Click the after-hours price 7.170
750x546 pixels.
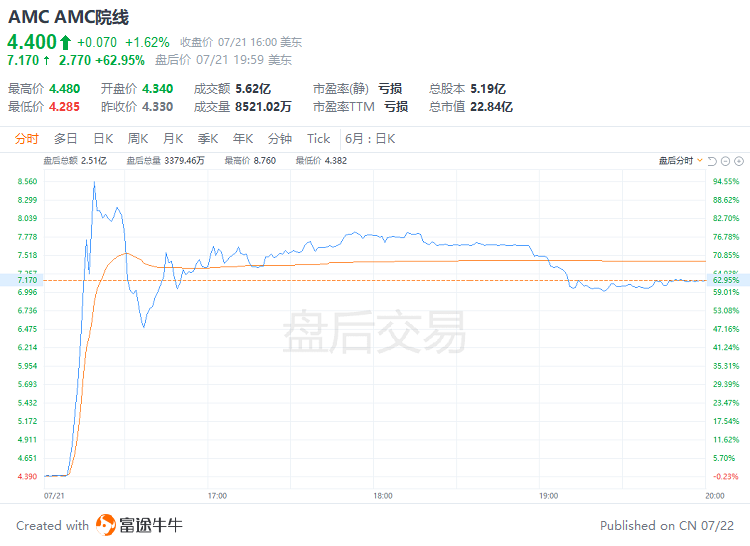(x=23, y=60)
